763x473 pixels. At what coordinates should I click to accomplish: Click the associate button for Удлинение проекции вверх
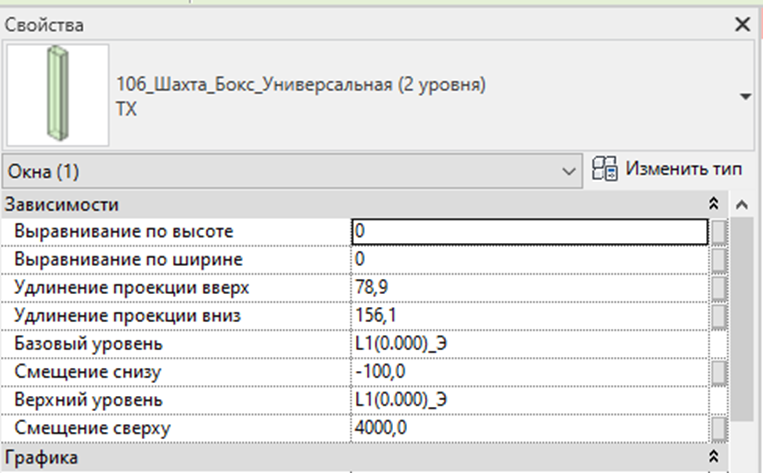(x=718, y=288)
